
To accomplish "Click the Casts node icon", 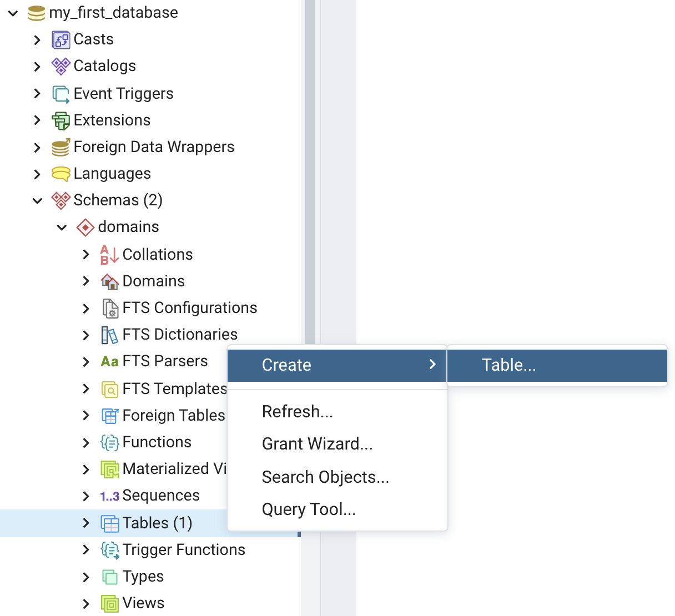I will pyautogui.click(x=61, y=40).
